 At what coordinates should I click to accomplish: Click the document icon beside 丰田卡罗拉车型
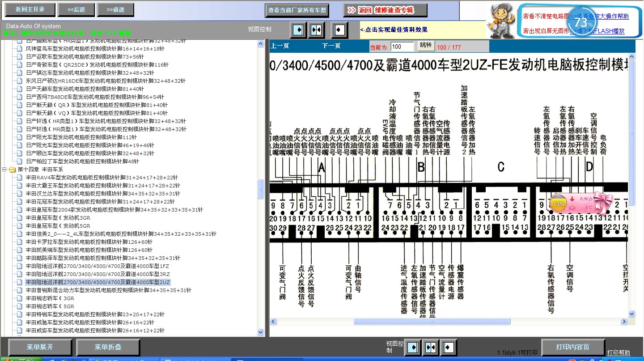point(20,242)
